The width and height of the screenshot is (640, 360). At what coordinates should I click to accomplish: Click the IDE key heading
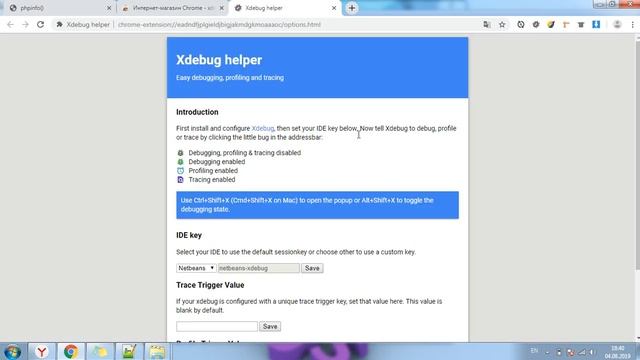pyautogui.click(x=189, y=235)
